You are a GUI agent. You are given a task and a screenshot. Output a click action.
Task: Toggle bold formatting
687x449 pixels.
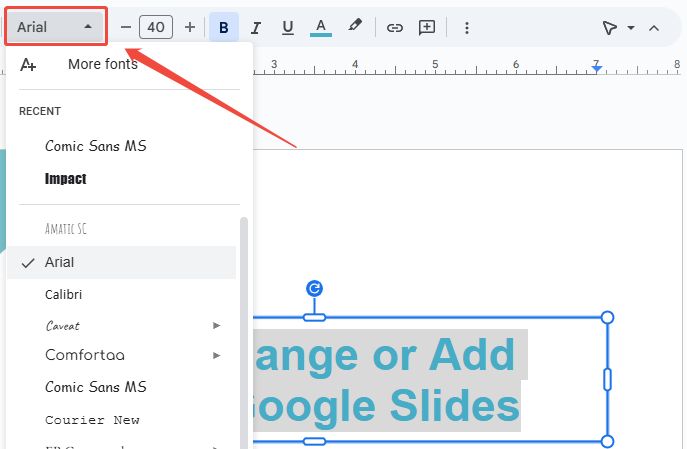click(x=223, y=27)
